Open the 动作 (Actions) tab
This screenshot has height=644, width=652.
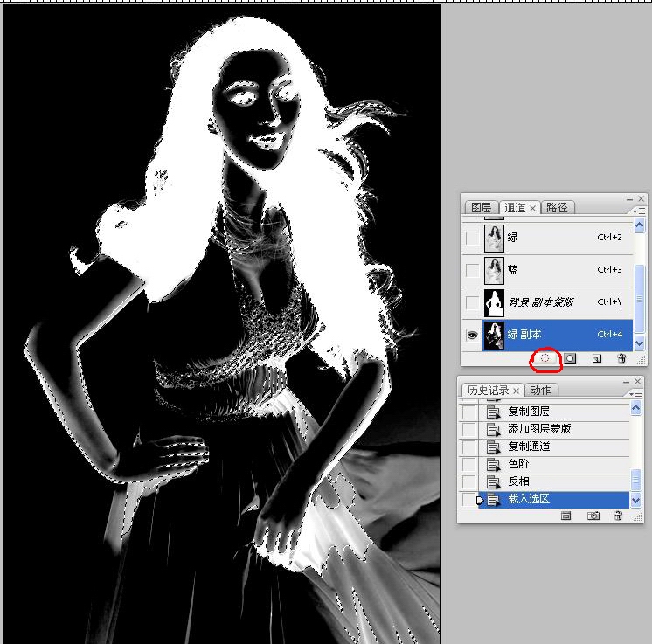pos(540,391)
